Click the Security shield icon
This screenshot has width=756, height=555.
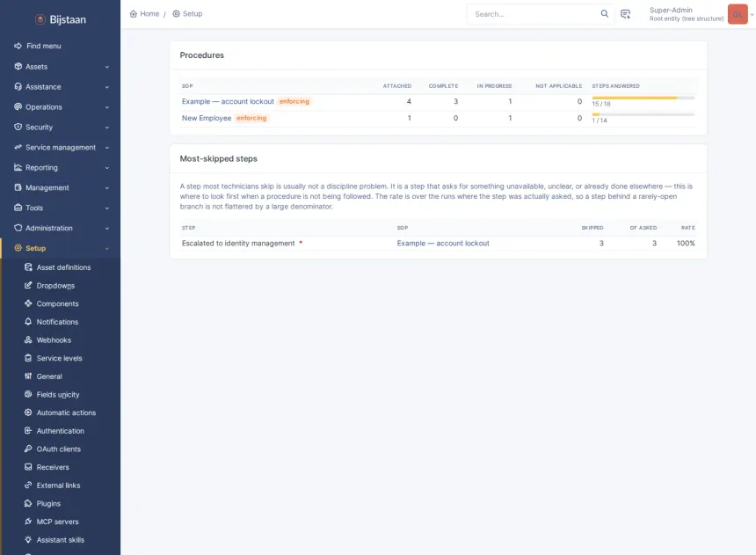pyautogui.click(x=18, y=127)
